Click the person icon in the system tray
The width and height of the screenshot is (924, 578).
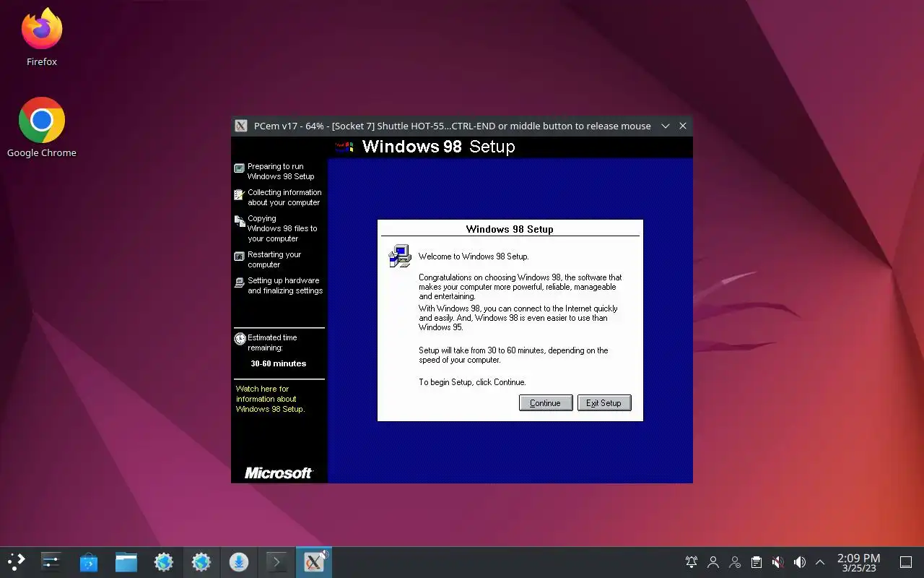713,562
